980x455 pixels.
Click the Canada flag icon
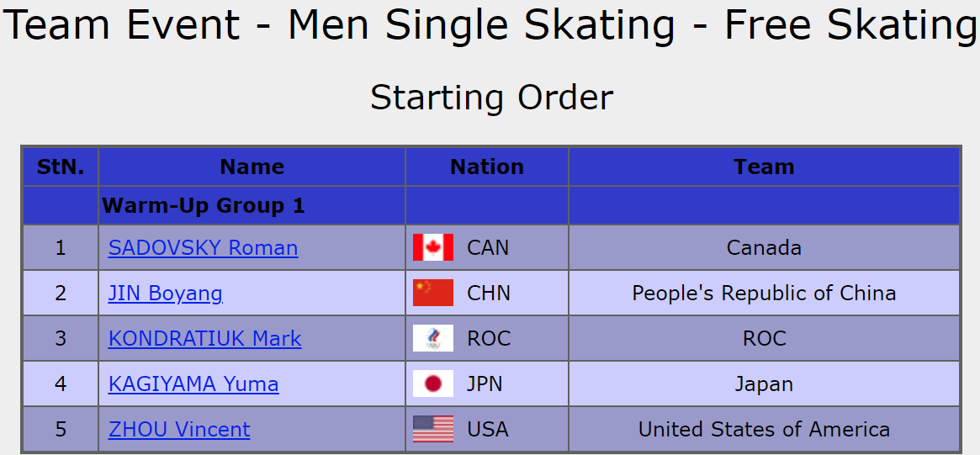433,248
